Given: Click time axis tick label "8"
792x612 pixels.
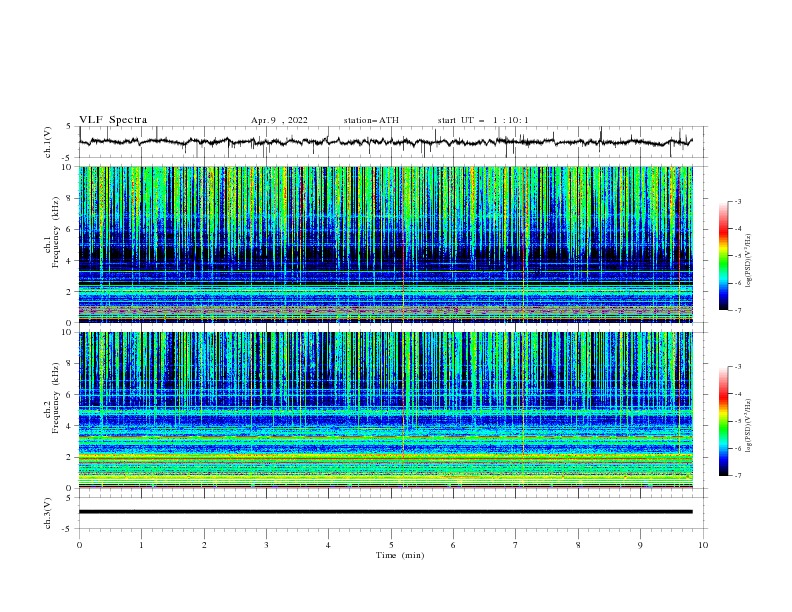Looking at the screenshot, I should (x=578, y=545).
